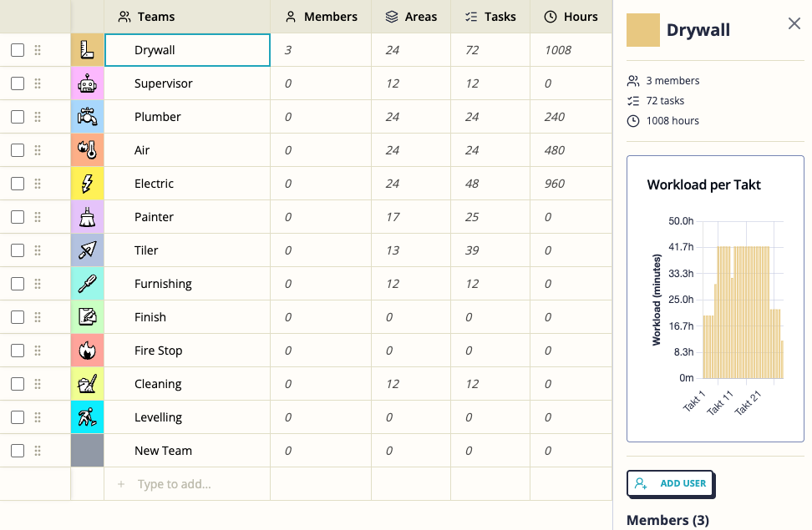Click the Drywall panel color swatch
This screenshot has width=812, height=530.
pos(643,30)
